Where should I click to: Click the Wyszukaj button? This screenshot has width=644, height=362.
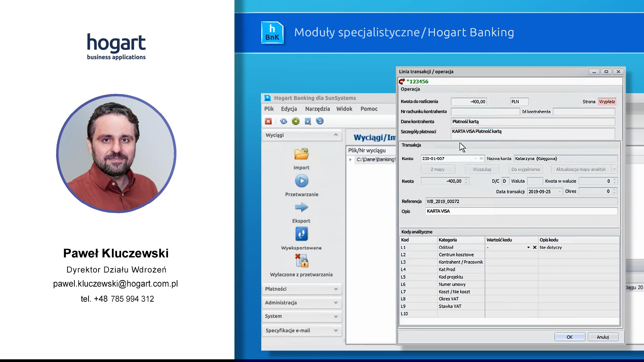(x=482, y=169)
